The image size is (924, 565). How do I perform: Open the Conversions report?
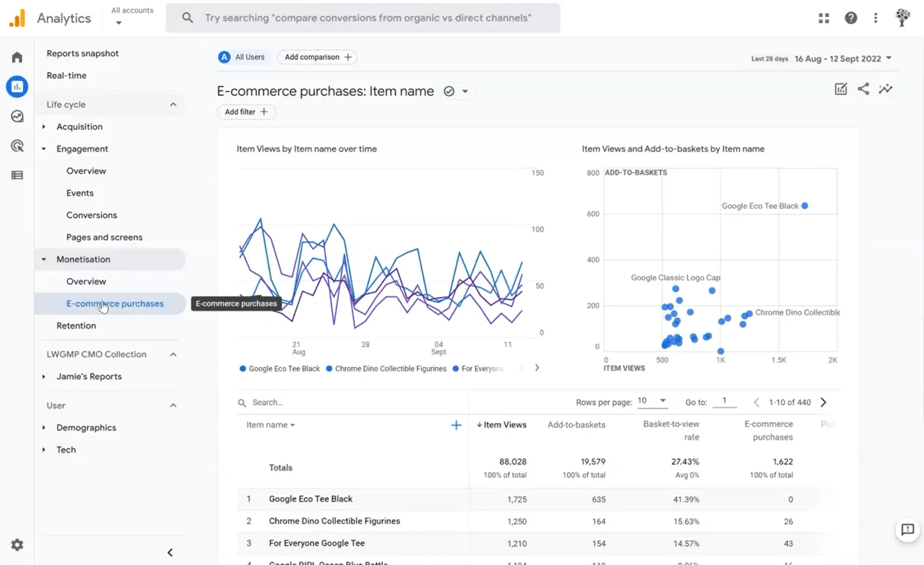tap(91, 215)
